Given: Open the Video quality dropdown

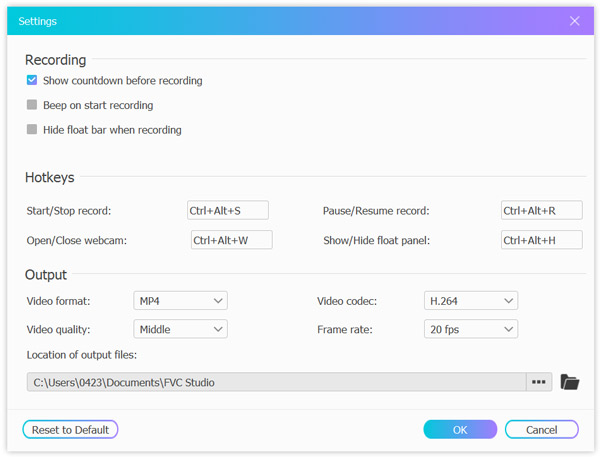Looking at the screenshot, I should coord(181,329).
